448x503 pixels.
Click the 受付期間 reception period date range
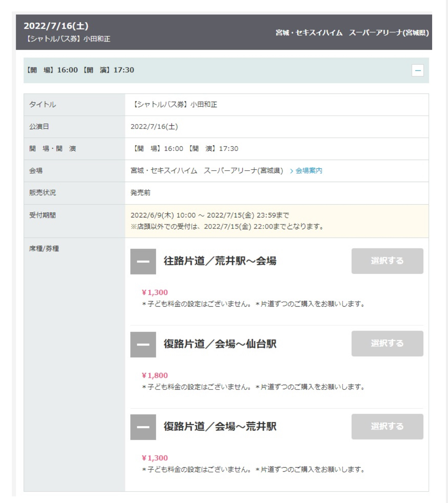click(x=210, y=215)
